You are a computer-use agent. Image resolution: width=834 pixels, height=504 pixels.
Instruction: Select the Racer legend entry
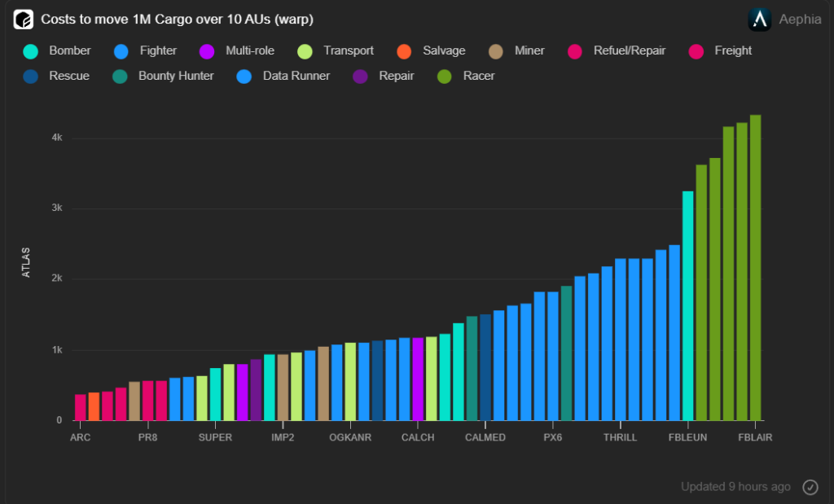click(466, 76)
